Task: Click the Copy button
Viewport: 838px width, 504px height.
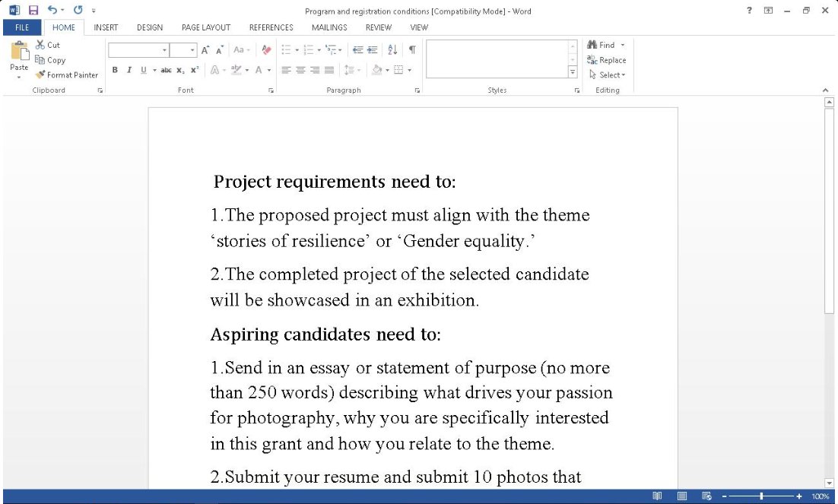Action: tap(50, 60)
